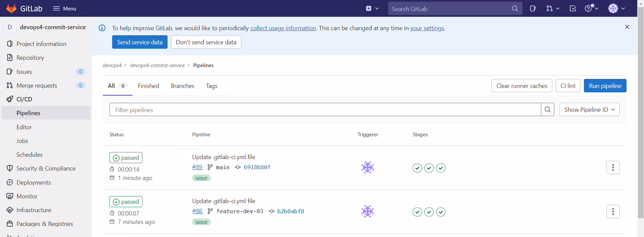Click the Run pipeline button
Screen dimensions: 644x237
pos(605,86)
